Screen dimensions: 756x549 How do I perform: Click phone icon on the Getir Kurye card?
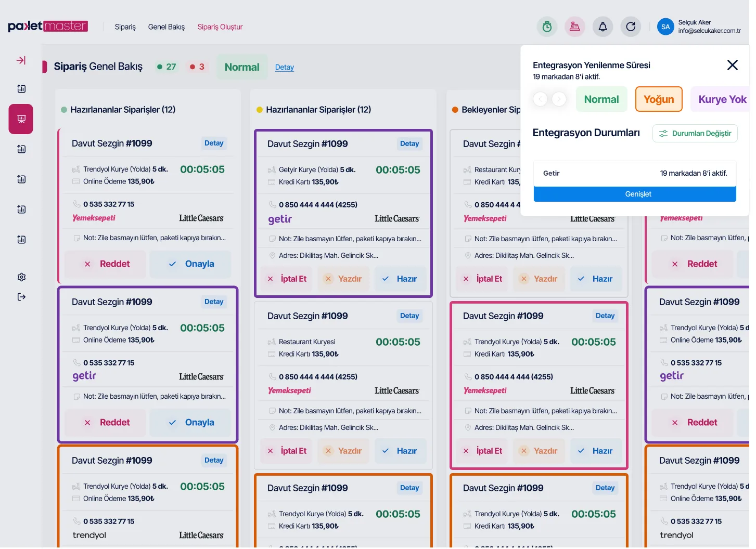(x=272, y=204)
